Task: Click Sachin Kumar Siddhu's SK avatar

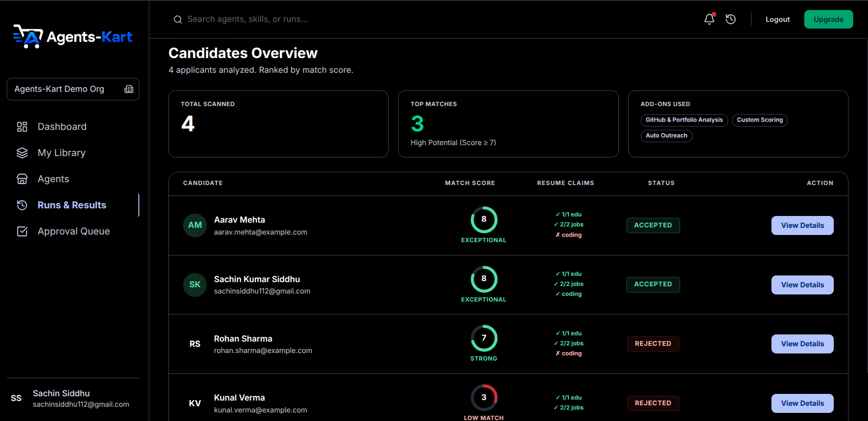Action: point(195,284)
